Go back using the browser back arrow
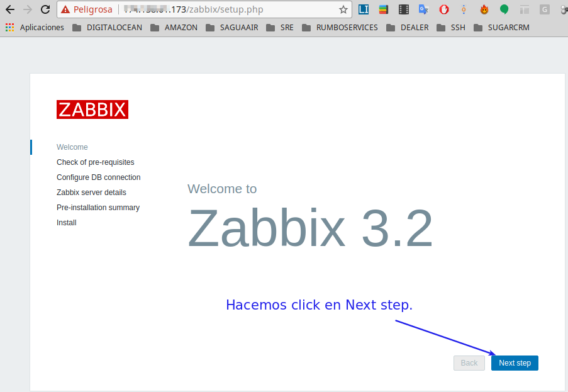Screen dimensions: 568x392 [x=10, y=9]
